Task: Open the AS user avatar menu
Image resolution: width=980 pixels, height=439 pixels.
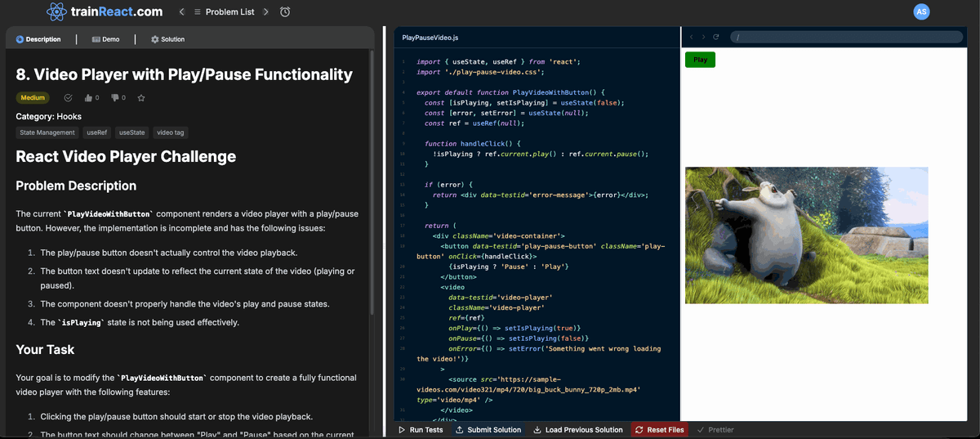Action: 921,11
